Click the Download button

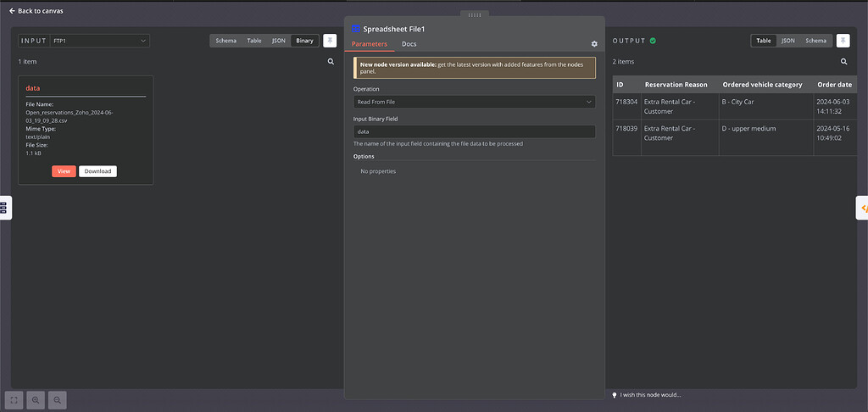(97, 171)
